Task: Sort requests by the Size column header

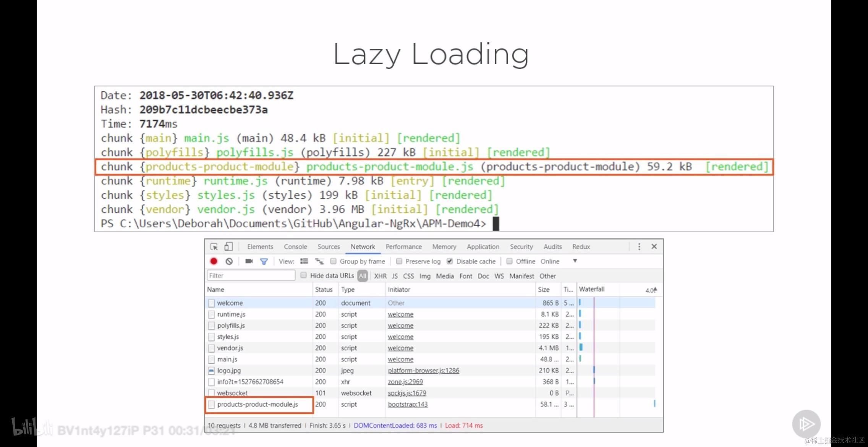Action: point(544,290)
